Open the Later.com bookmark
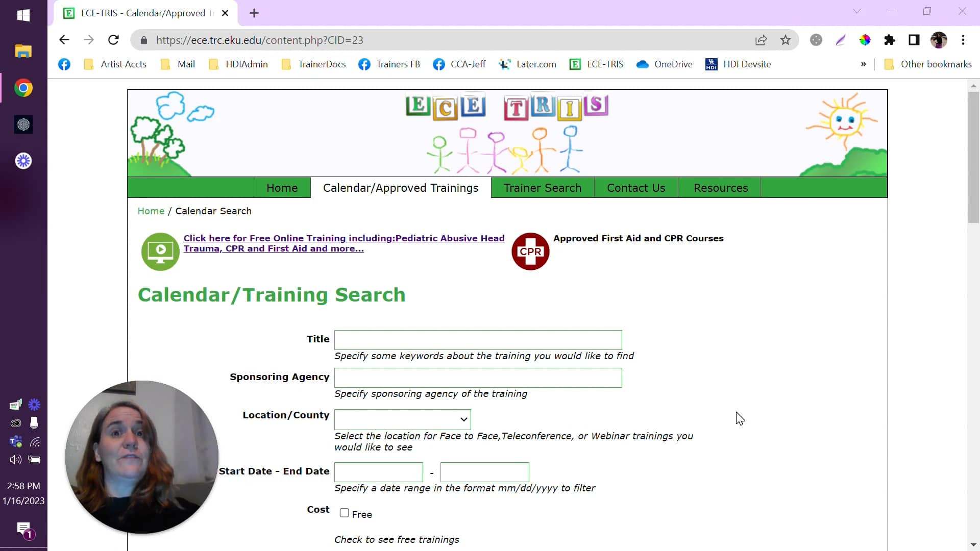This screenshot has width=980, height=551. coord(528,64)
